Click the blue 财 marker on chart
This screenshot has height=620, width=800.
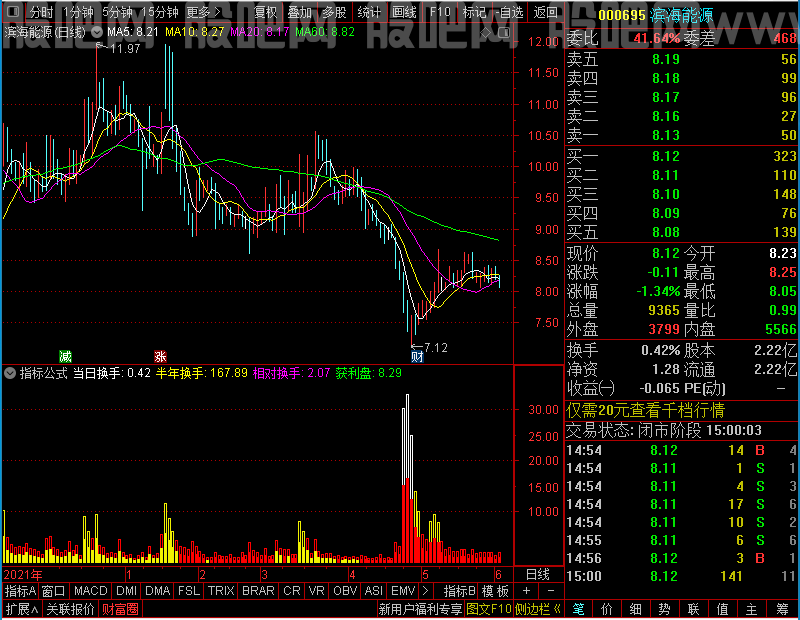click(417, 356)
